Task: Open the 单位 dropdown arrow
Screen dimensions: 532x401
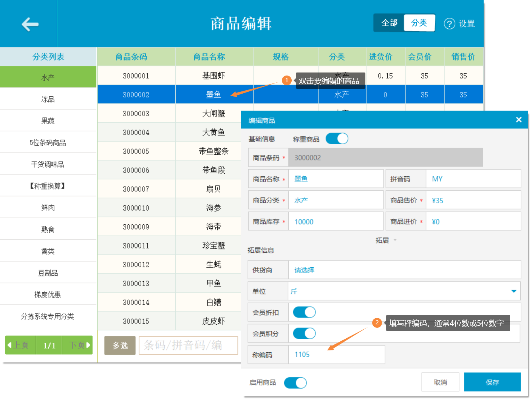Action: click(513, 291)
